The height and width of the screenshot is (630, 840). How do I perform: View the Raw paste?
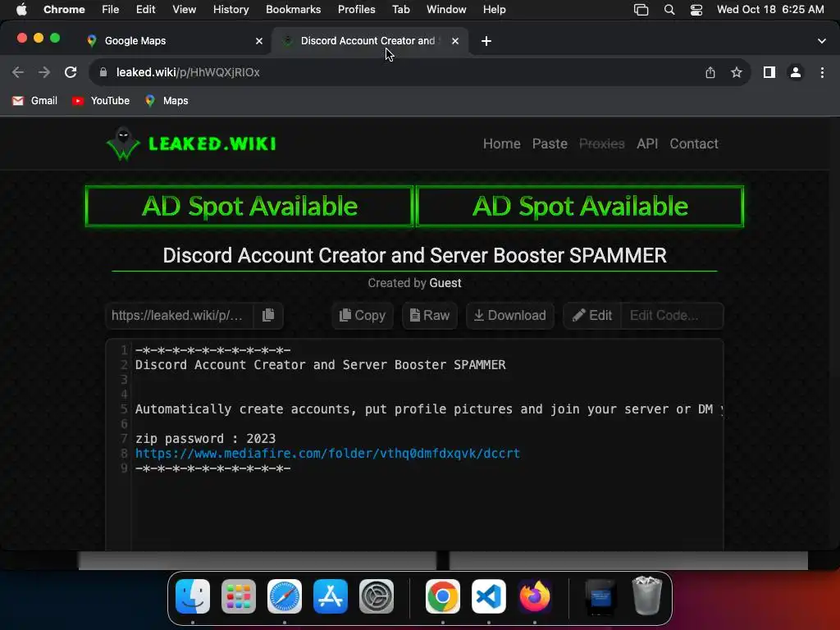[x=430, y=316]
